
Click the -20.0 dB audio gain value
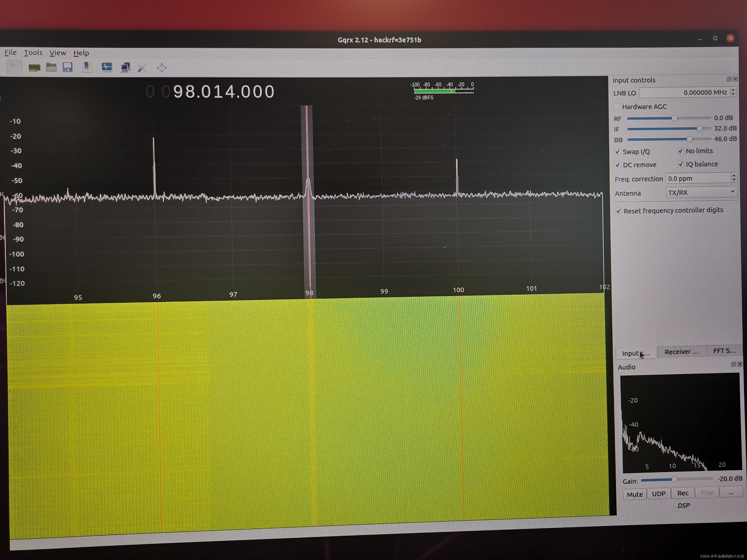pyautogui.click(x=729, y=478)
